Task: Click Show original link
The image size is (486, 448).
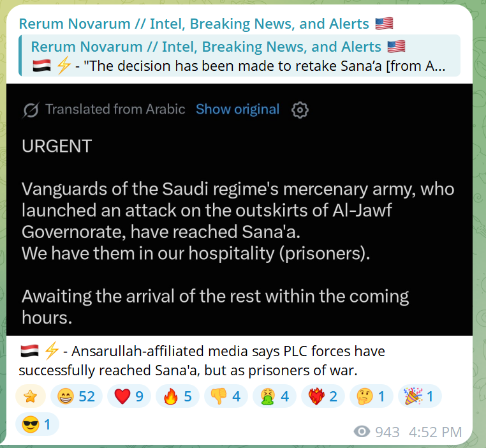Action: click(238, 109)
